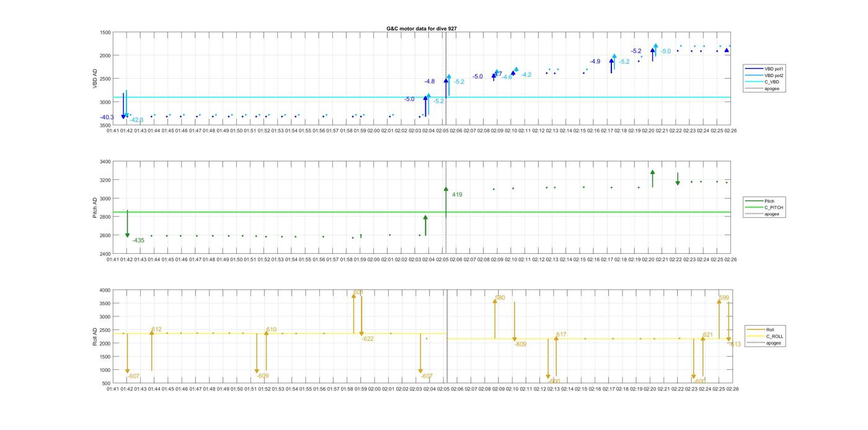This screenshot has width=868, height=430.
Task: Click the '-40.3' VBD data label
Action: pos(107,117)
